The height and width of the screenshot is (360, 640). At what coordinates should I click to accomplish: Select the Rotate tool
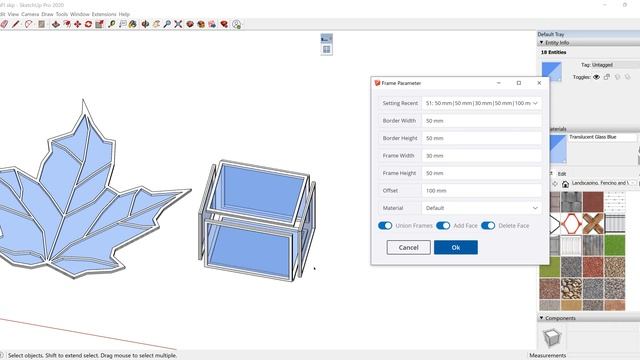click(88, 24)
